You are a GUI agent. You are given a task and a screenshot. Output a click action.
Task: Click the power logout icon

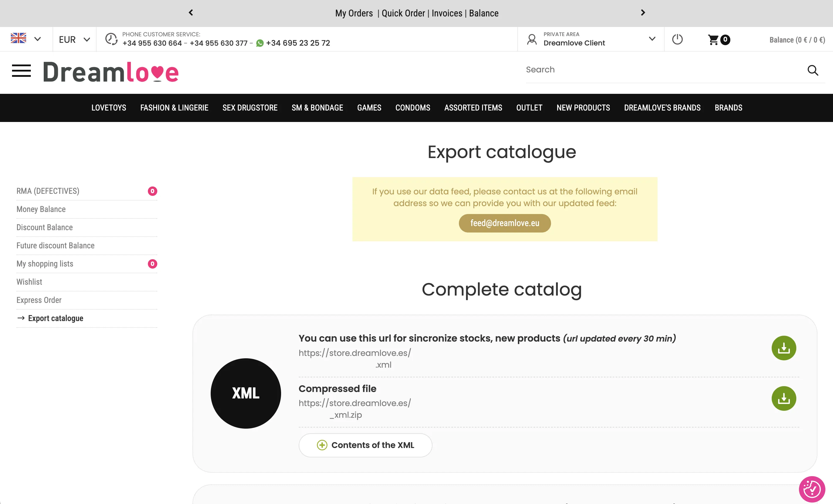[677, 40]
